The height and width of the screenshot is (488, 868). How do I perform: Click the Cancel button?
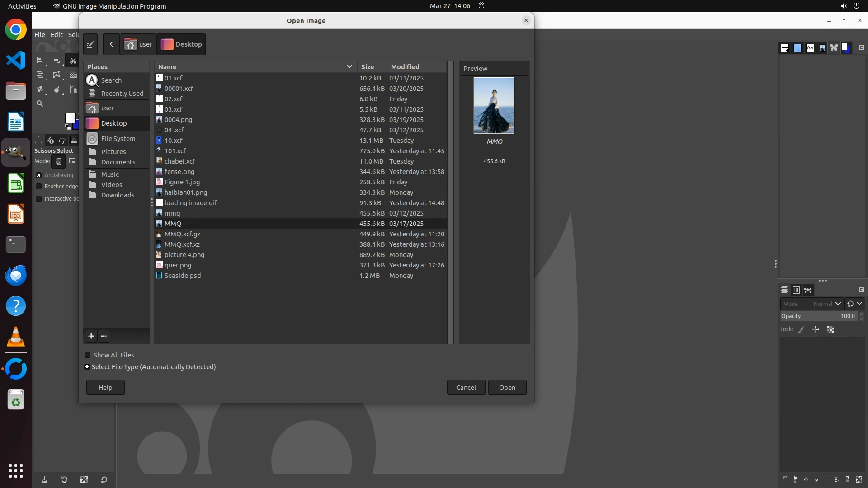pos(466,388)
